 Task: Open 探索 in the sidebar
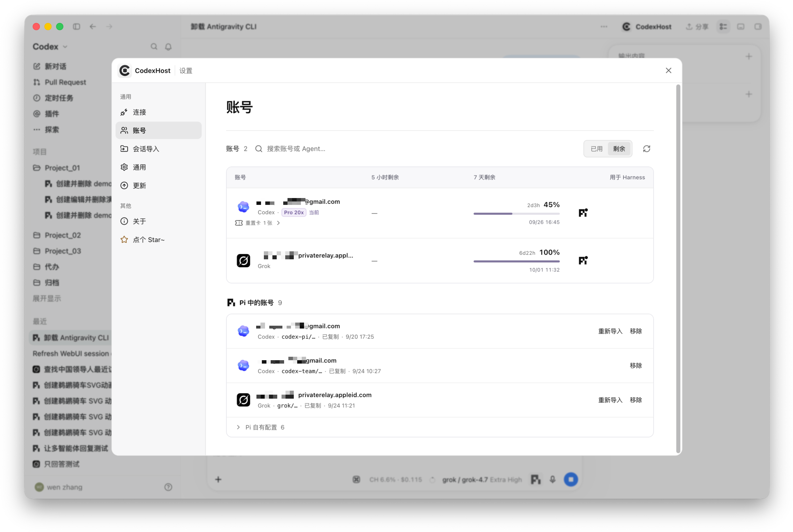(46, 129)
